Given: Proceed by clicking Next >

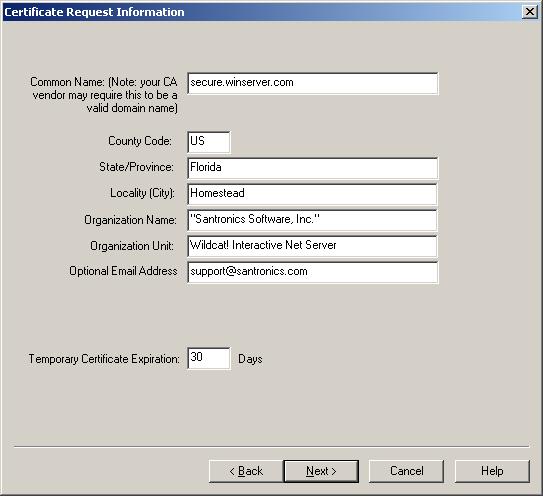Looking at the screenshot, I should pos(321,471).
